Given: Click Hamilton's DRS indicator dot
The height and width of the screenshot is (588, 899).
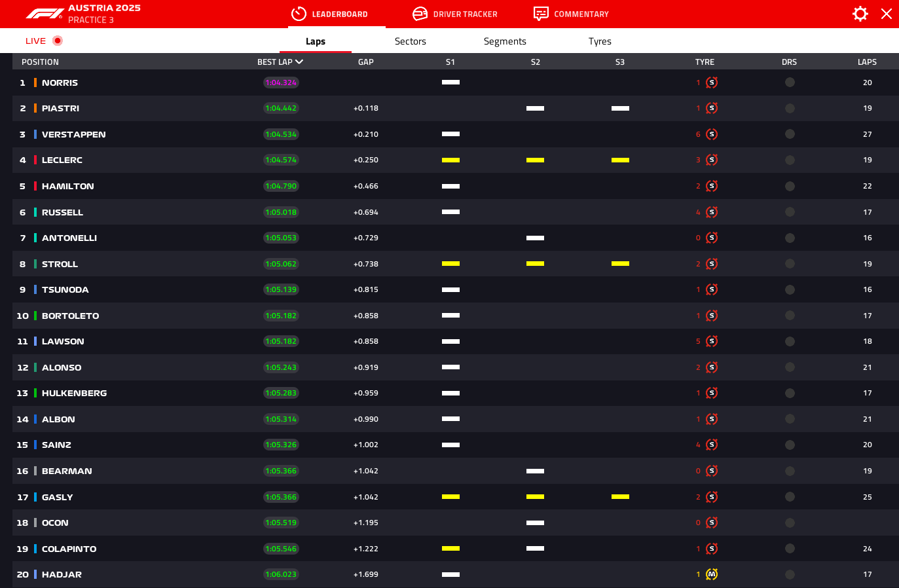Looking at the screenshot, I should [x=790, y=186].
